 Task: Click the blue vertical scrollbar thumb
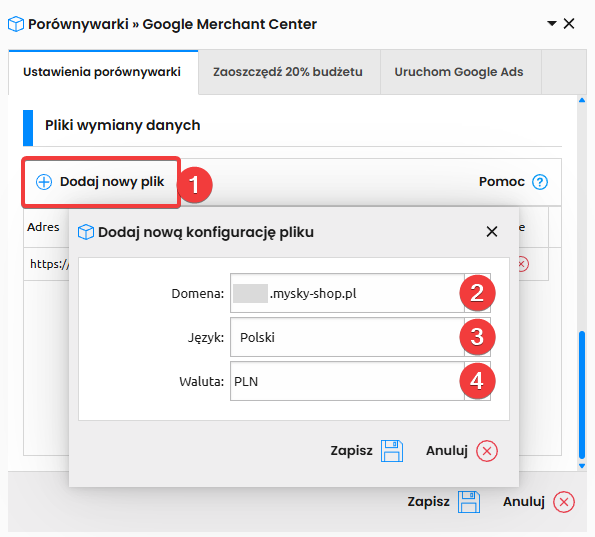[582, 395]
